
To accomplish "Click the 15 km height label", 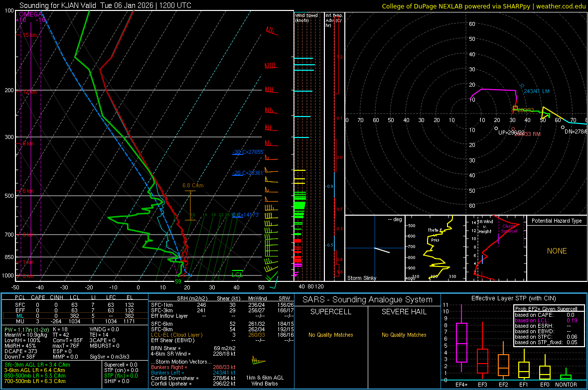I will pos(29,35).
